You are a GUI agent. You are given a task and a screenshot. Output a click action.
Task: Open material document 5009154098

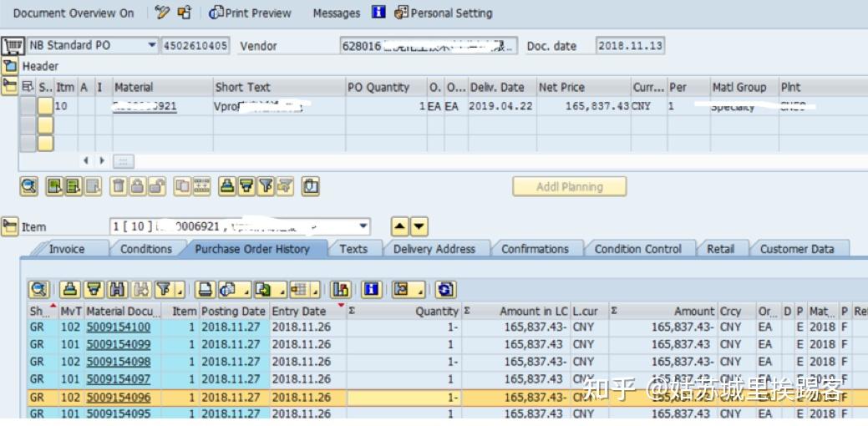tap(119, 362)
